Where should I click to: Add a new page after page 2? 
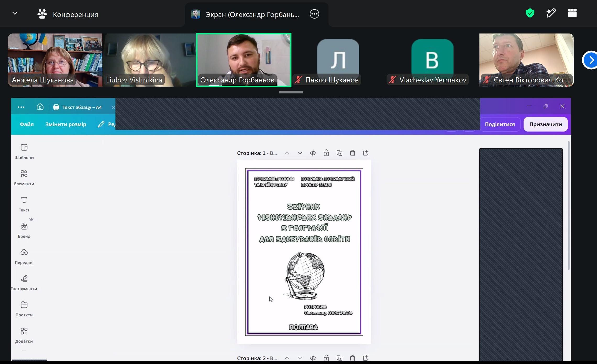point(366,357)
